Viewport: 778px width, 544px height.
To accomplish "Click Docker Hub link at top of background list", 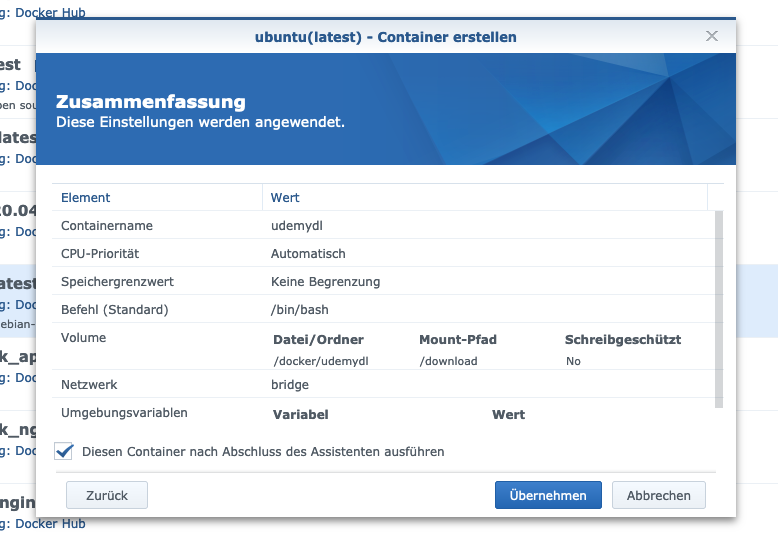I will (50, 12).
